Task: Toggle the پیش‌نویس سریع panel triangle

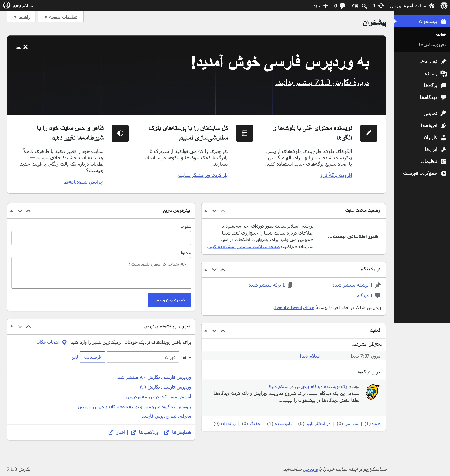Action: (x=11, y=211)
